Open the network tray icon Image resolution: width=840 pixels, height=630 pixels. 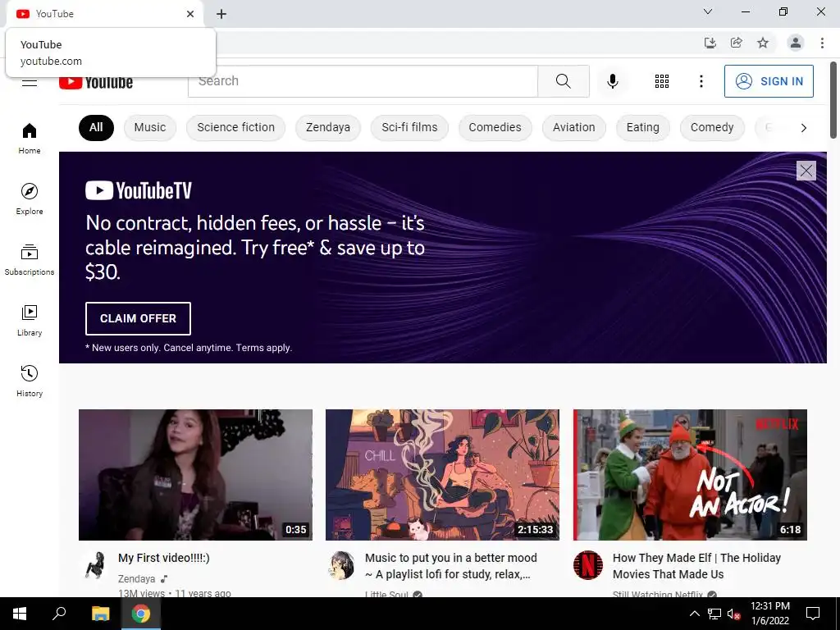(x=714, y=614)
